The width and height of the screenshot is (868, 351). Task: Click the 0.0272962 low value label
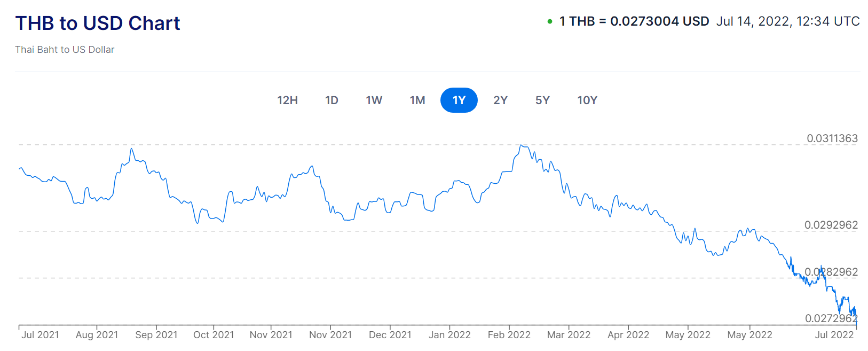click(831, 318)
